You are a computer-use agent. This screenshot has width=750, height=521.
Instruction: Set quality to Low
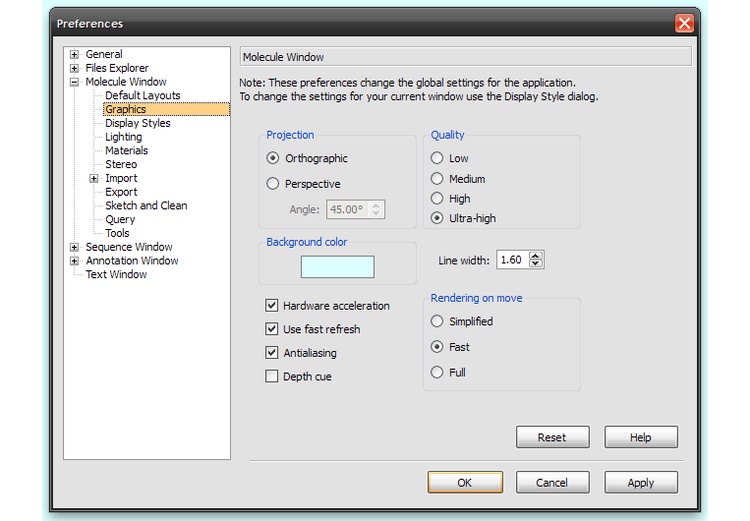point(437,158)
